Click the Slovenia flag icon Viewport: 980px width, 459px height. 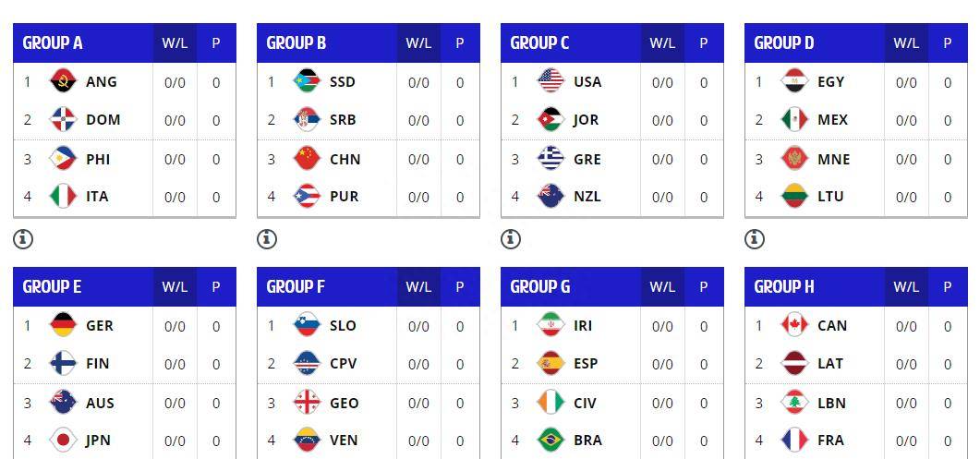[x=307, y=325]
